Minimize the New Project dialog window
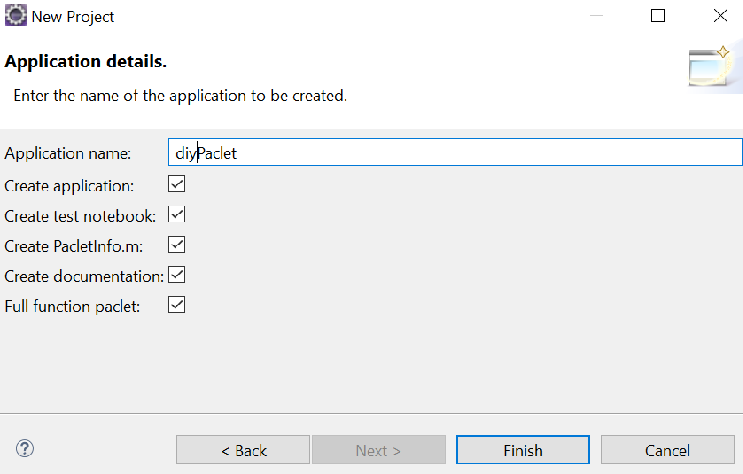The height and width of the screenshot is (474, 743). pos(596,16)
